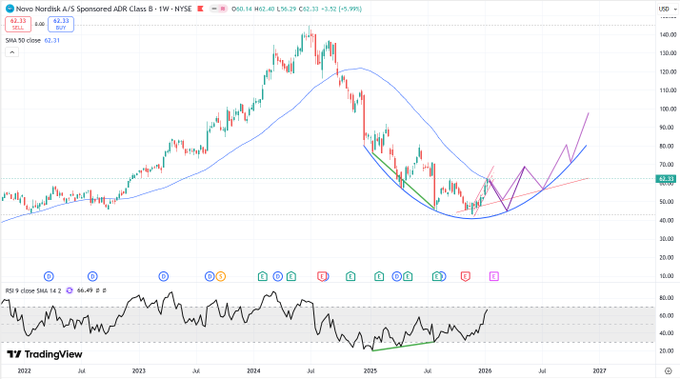Image resolution: width=680 pixels, height=379 pixels.
Task: Click the green earnings marker near May 2024
Action: (x=291, y=276)
